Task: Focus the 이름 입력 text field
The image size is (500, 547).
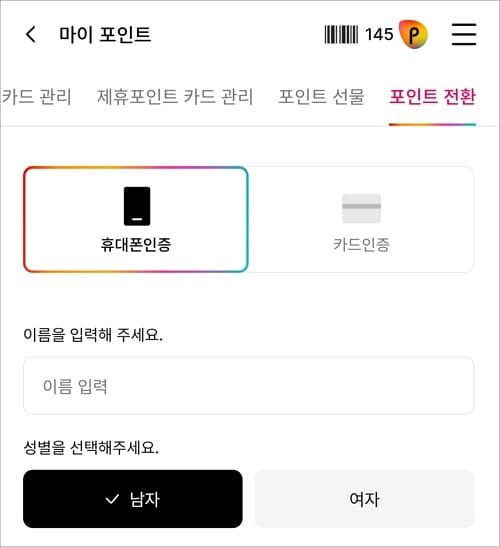Action: 248,386
